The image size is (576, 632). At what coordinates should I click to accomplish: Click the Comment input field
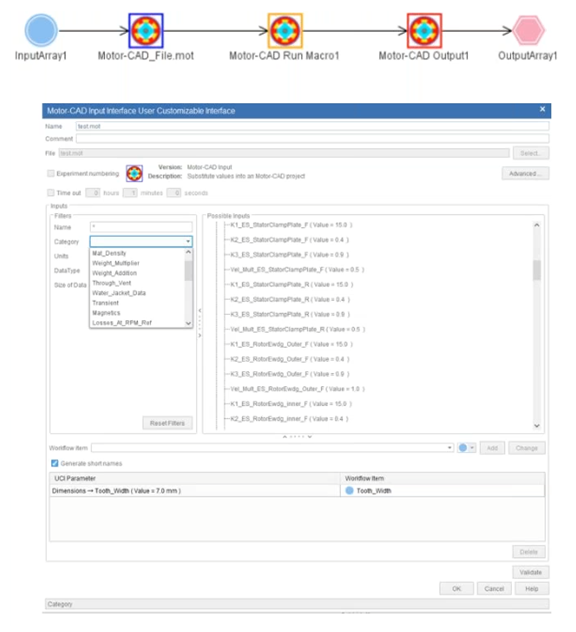(312, 139)
